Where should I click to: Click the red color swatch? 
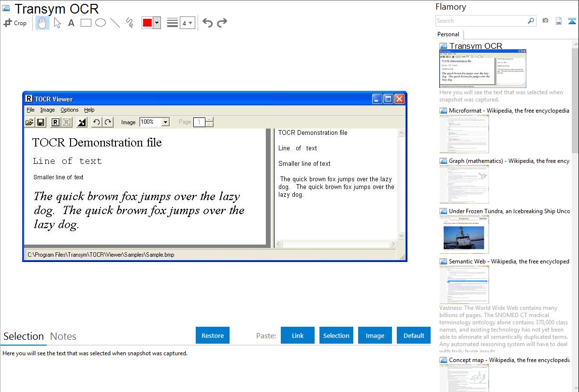point(147,23)
